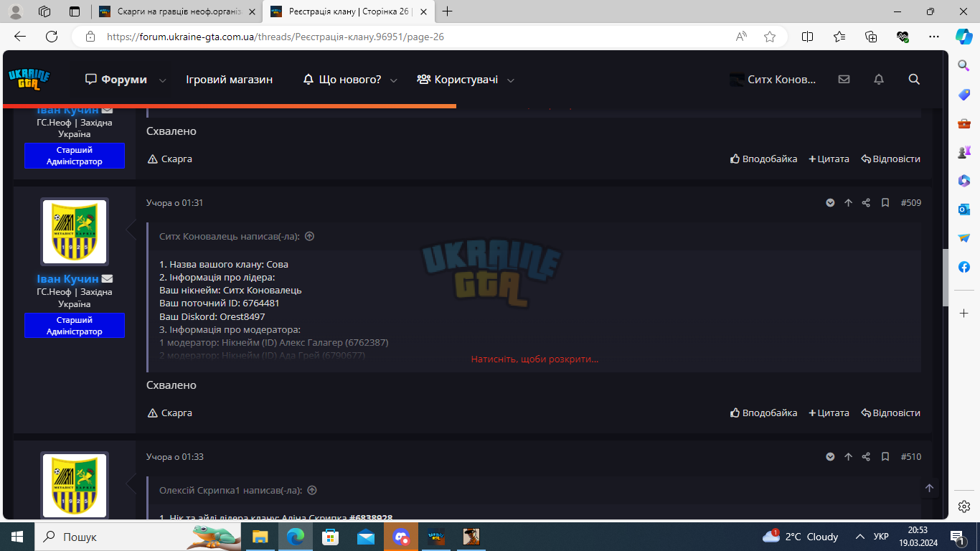Open File Explorer from the taskbar
This screenshot has width=980, height=551.
260,537
